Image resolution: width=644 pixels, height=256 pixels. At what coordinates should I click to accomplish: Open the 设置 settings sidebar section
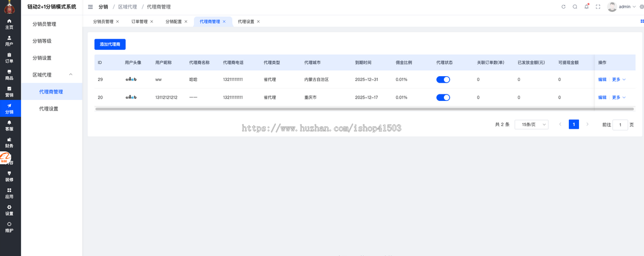click(x=9, y=210)
